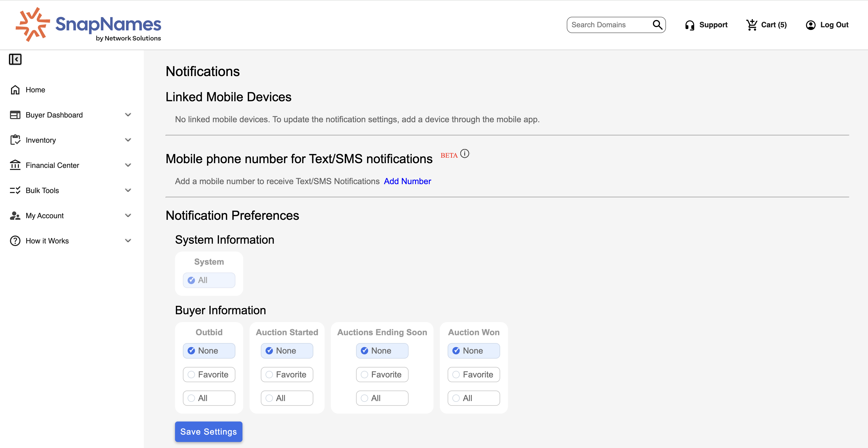Click the How it Works question icon

click(15, 241)
